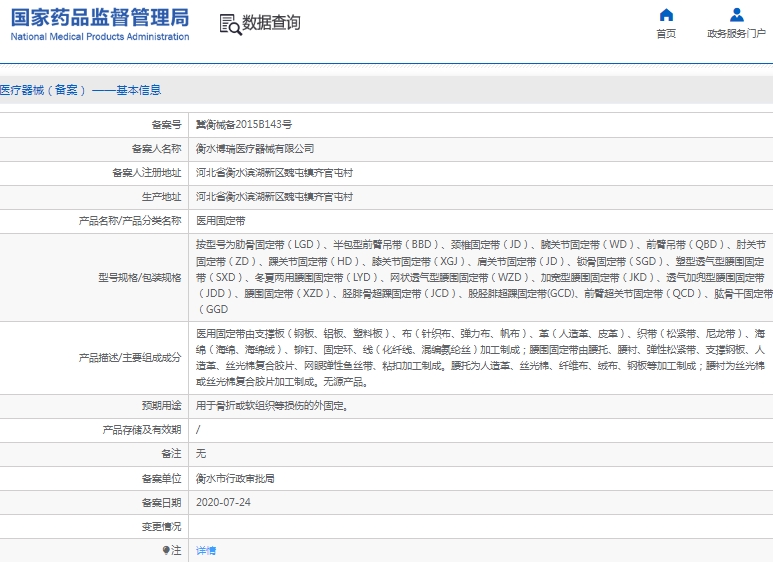The height and width of the screenshot is (562, 773).
Task: Select the 医疗器械（备案）——基本信息 heading
Action: pos(80,90)
